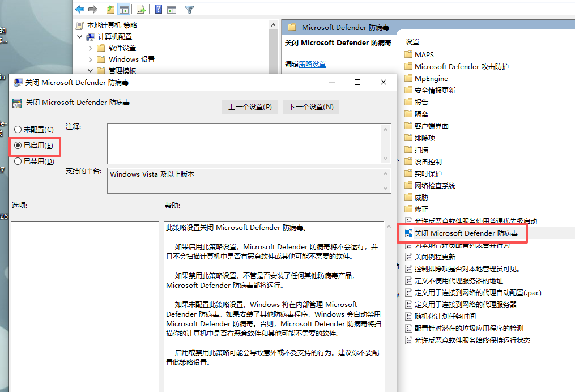
Task: Select the 未配置(C) radio button
Action: pyautogui.click(x=18, y=130)
